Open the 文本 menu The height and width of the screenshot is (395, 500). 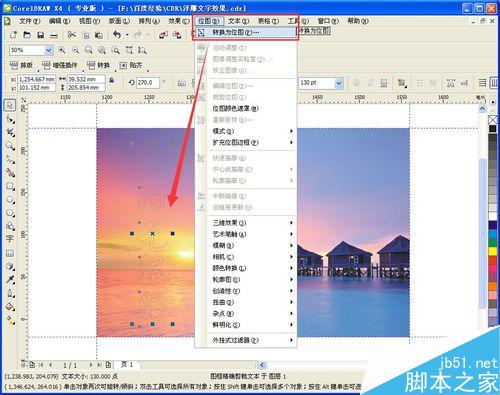pos(239,21)
